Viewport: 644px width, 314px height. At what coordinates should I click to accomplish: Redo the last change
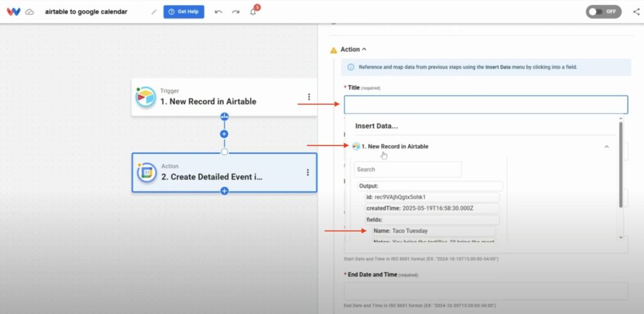(236, 12)
